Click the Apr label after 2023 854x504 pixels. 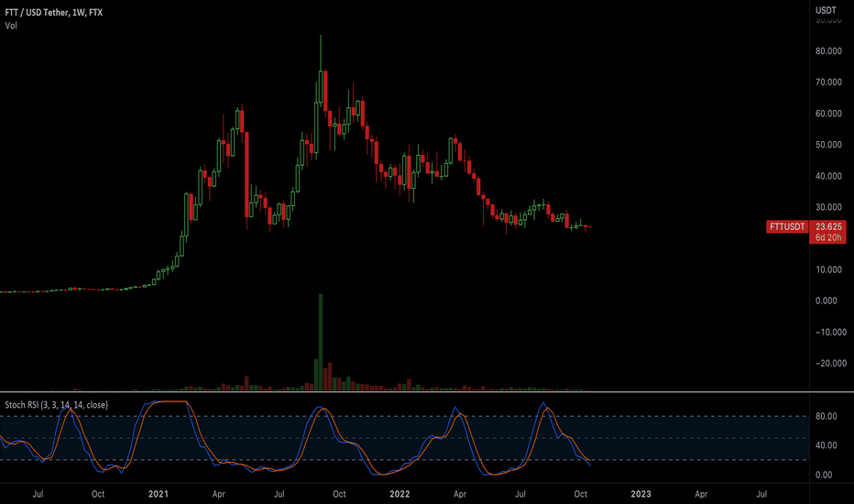(x=701, y=494)
